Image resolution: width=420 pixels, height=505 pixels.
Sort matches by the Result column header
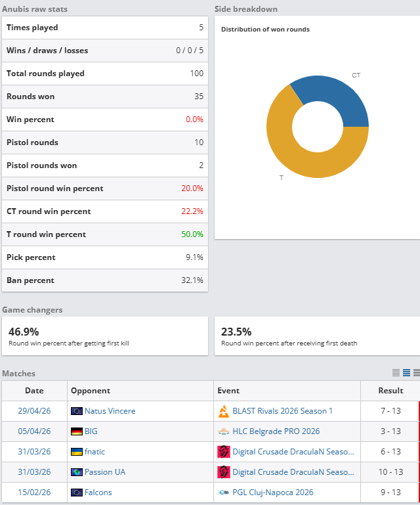pyautogui.click(x=390, y=391)
